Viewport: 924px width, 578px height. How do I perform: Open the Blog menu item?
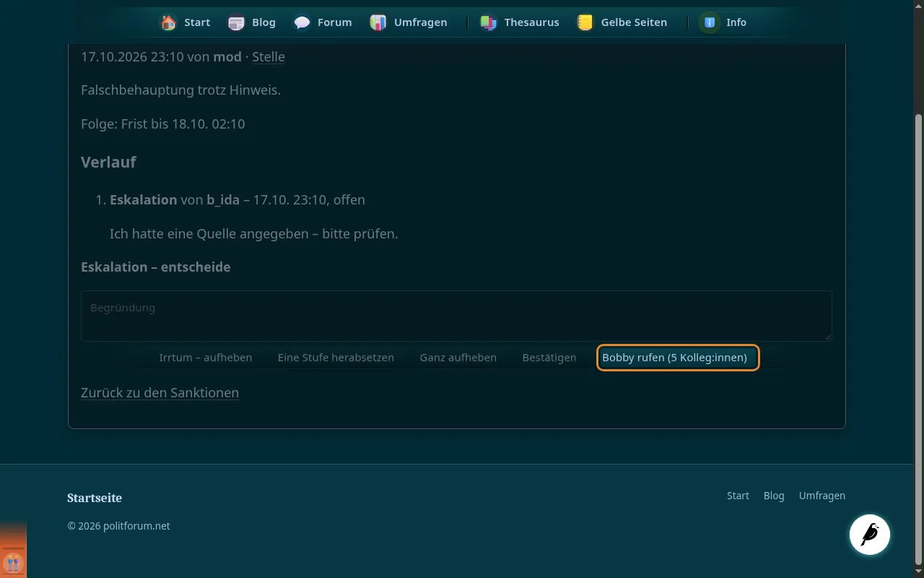[x=263, y=22]
